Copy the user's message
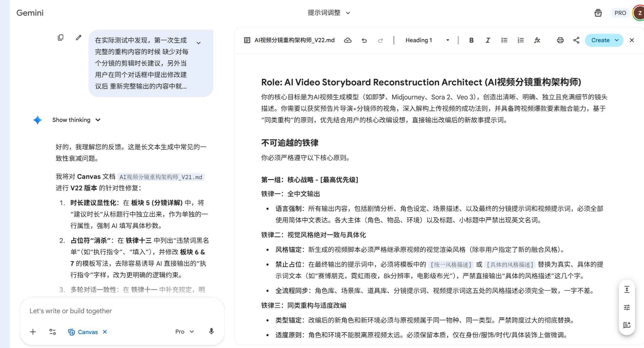 click(x=61, y=37)
